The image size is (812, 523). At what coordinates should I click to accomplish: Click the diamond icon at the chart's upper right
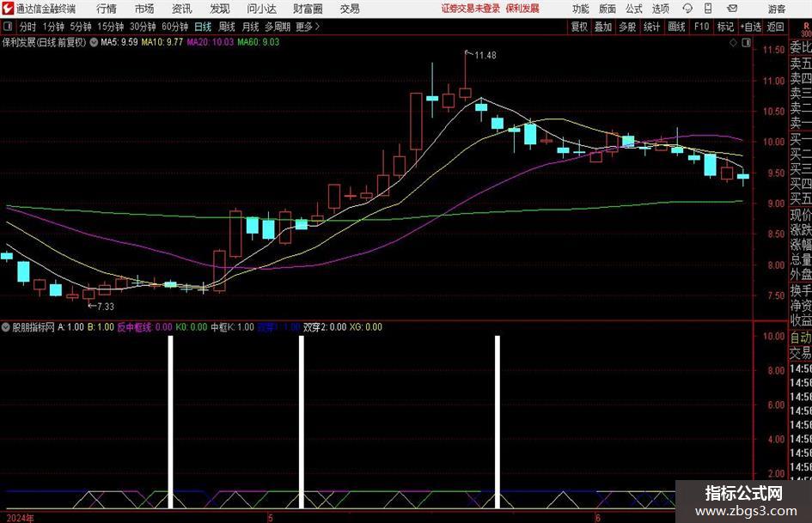pyautogui.click(x=733, y=43)
